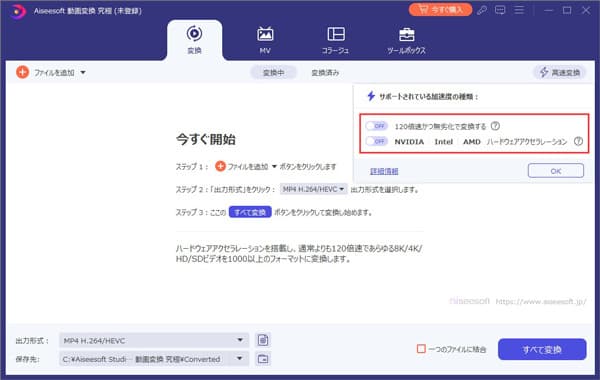Viewport: 600px width, 380px height.
Task: Click the output format settings icon
Action: click(263, 340)
